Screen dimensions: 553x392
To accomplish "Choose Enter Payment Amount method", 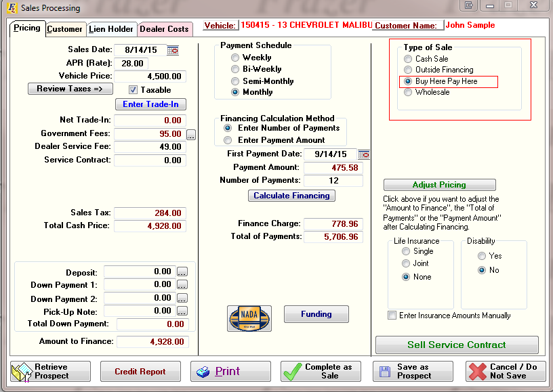I will coord(228,140).
